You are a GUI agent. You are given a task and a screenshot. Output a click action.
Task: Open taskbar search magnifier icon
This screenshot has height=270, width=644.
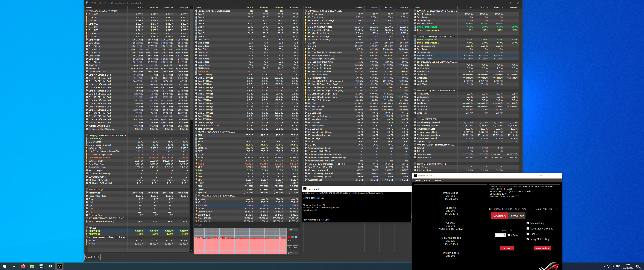point(13,266)
